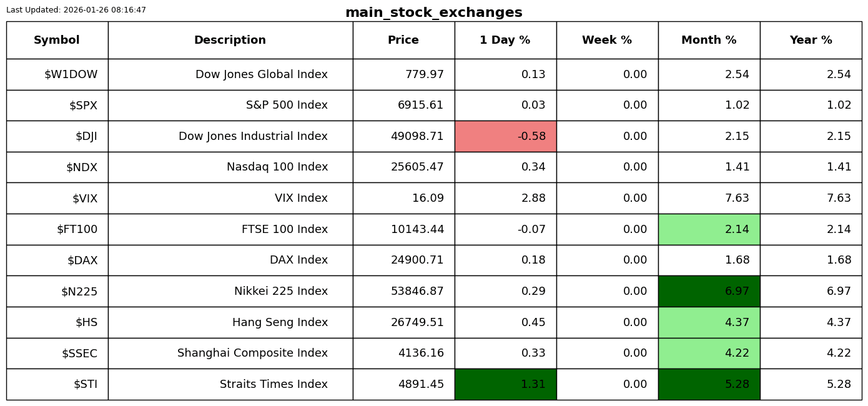
Task: Click the Last Updated timestamp text
Action: pos(76,10)
